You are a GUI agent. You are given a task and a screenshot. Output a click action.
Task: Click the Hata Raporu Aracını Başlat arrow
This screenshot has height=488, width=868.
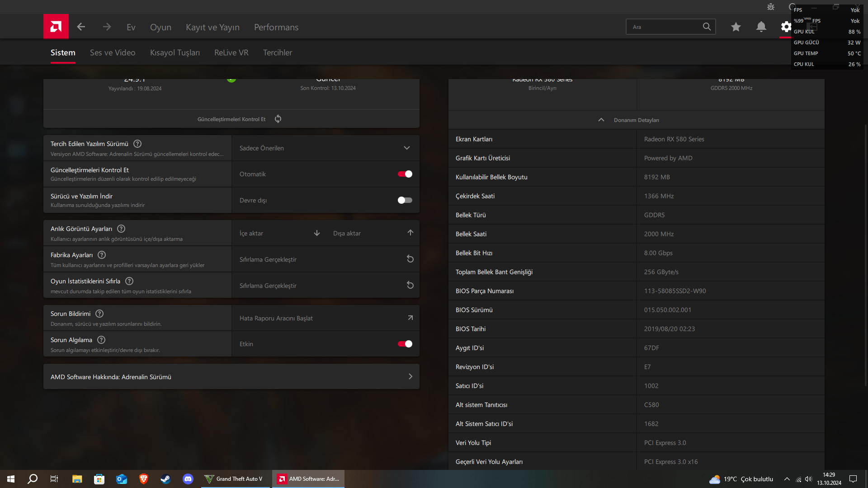coord(410,318)
